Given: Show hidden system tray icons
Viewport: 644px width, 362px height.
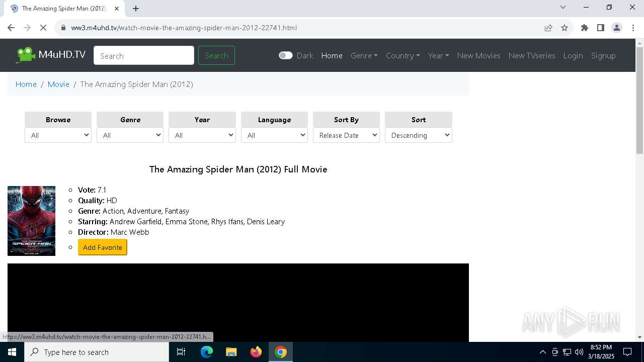Looking at the screenshot, I should point(542,352).
